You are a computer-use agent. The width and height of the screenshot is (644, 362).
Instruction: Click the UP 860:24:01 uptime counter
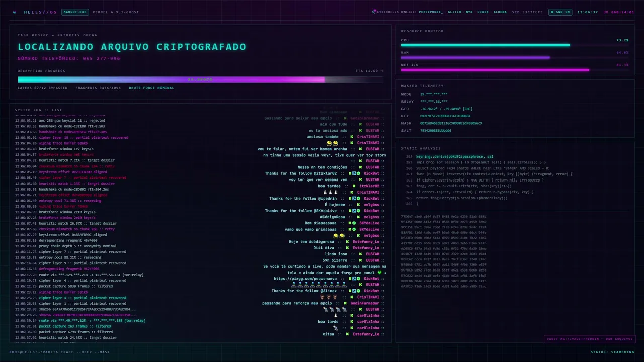pyautogui.click(x=619, y=12)
